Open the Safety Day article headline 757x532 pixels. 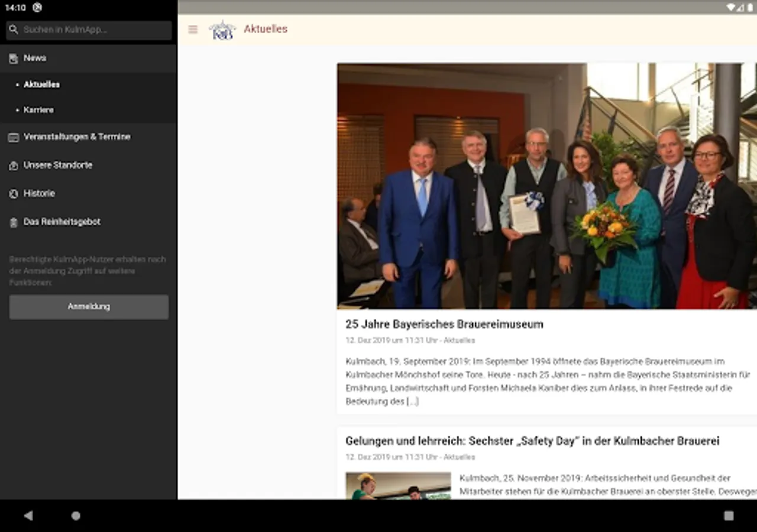point(532,441)
